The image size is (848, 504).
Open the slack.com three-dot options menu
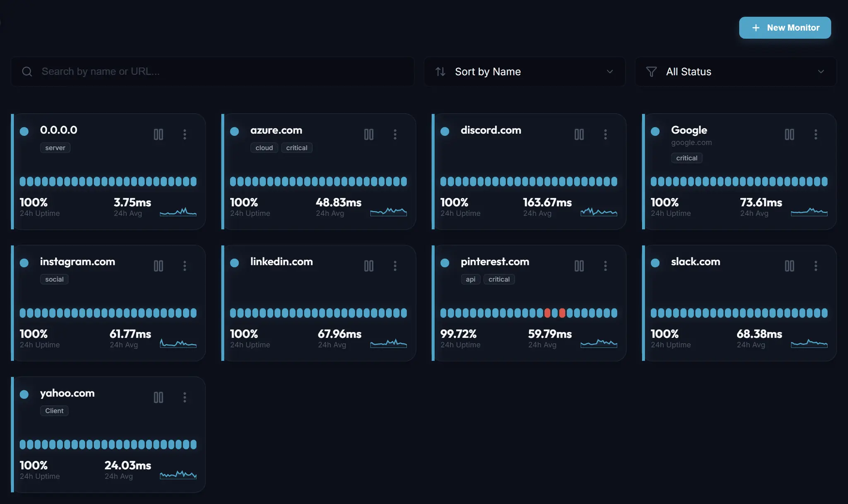click(816, 266)
